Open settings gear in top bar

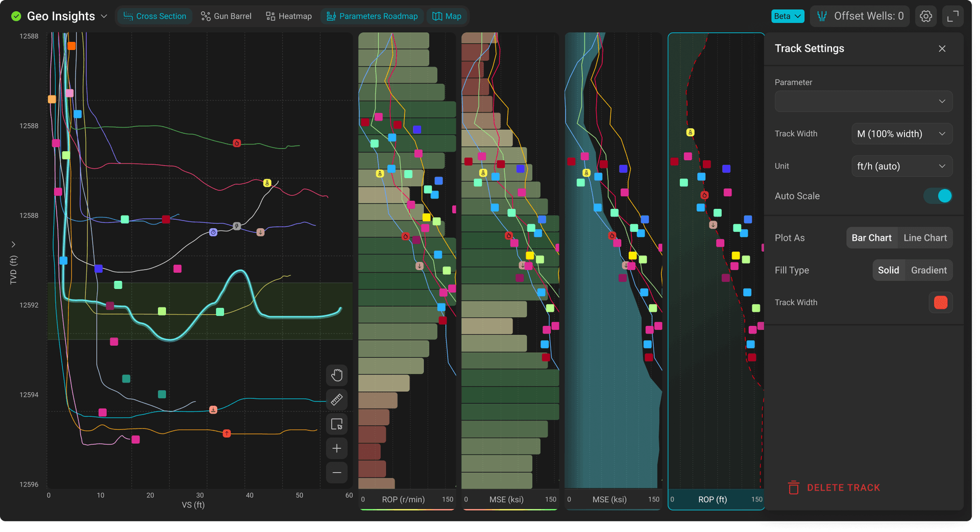point(926,16)
